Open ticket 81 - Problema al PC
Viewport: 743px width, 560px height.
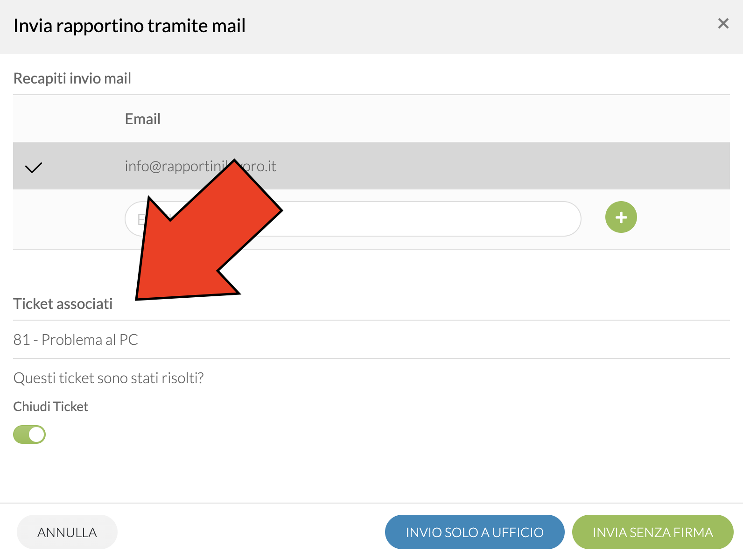76,340
